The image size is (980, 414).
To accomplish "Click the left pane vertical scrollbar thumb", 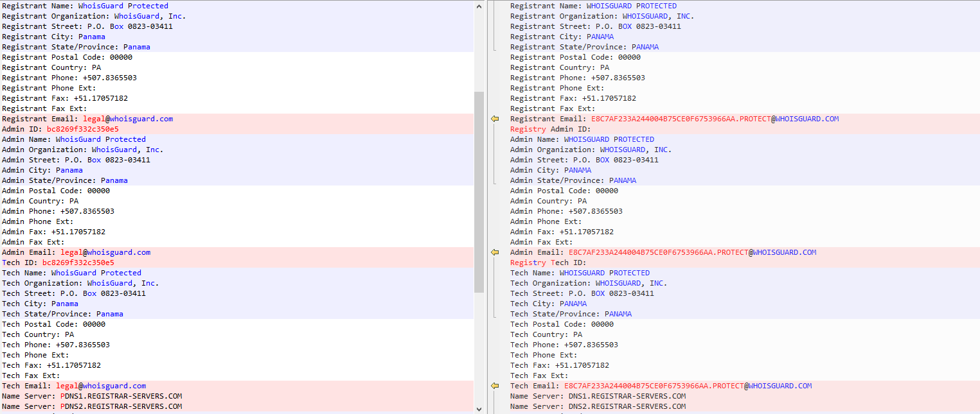I will pyautogui.click(x=479, y=192).
